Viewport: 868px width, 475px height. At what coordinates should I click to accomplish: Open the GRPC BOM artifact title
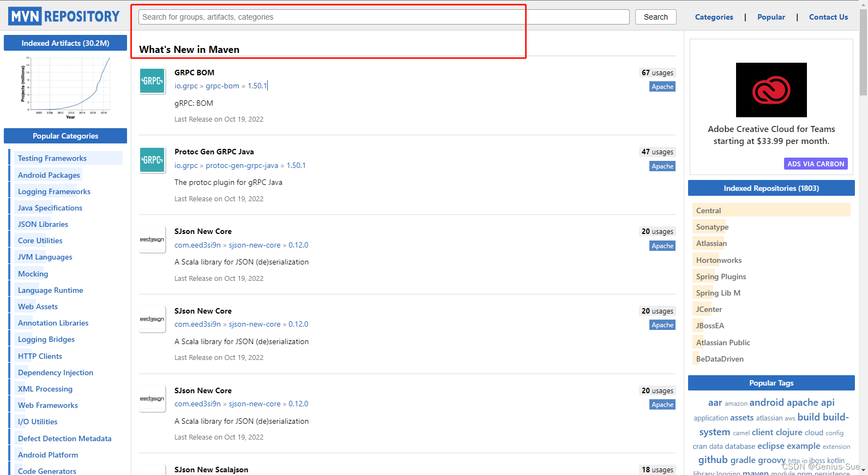click(195, 73)
